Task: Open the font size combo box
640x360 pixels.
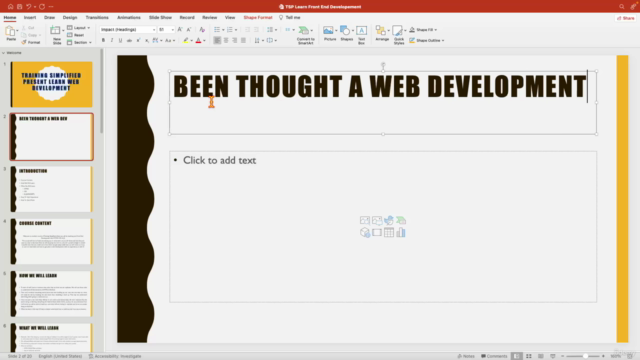Action: click(x=166, y=29)
